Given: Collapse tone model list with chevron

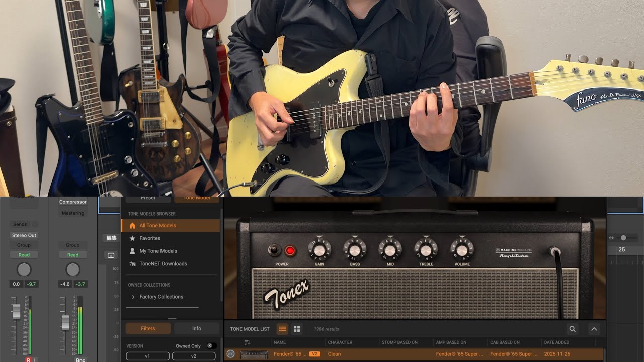Looking at the screenshot, I should 594,329.
